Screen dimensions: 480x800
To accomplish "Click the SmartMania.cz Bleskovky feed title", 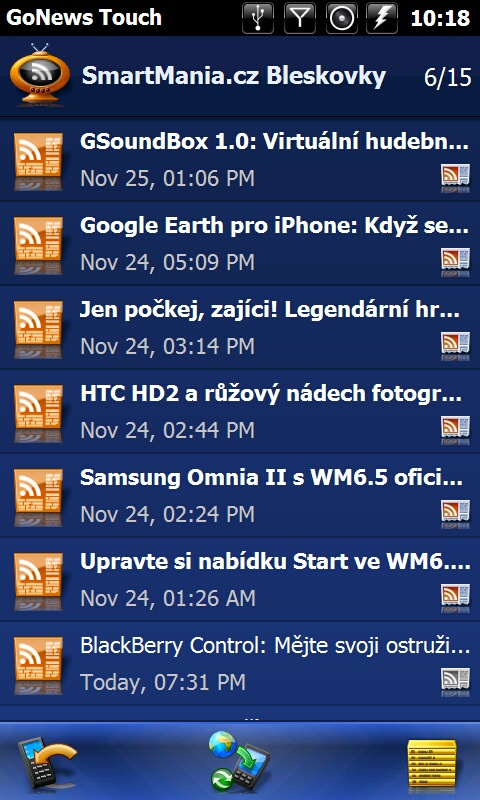I will pyautogui.click(x=234, y=77).
